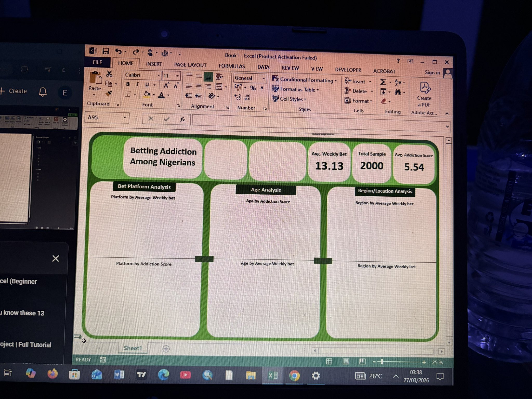Toggle Bold formatting
Screen dimensions: 532x399
(x=128, y=84)
